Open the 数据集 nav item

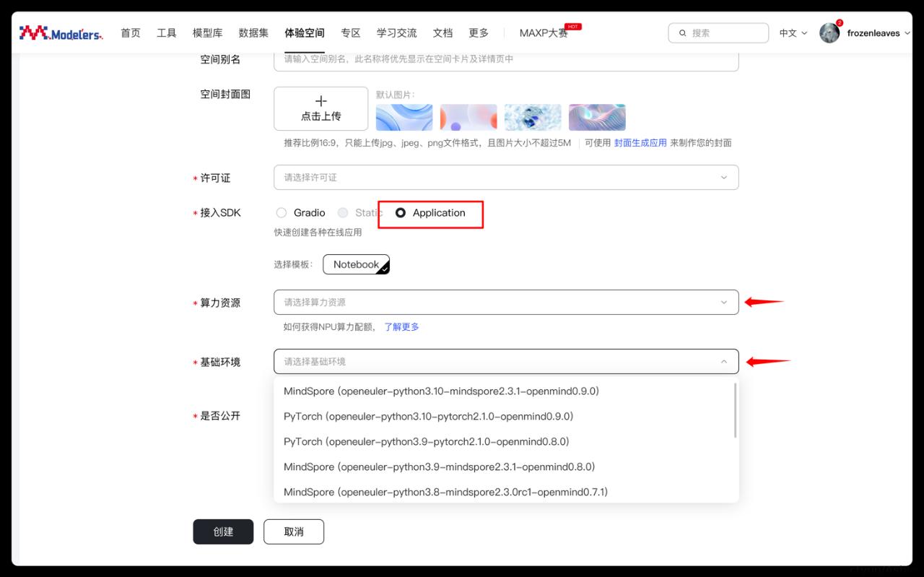pos(253,33)
